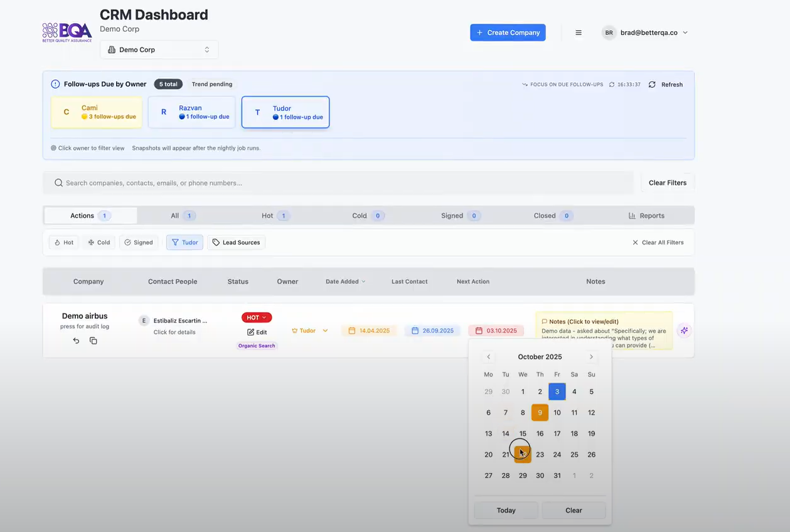The height and width of the screenshot is (532, 790).
Task: Open the HOT status dropdown
Action: coord(256,317)
